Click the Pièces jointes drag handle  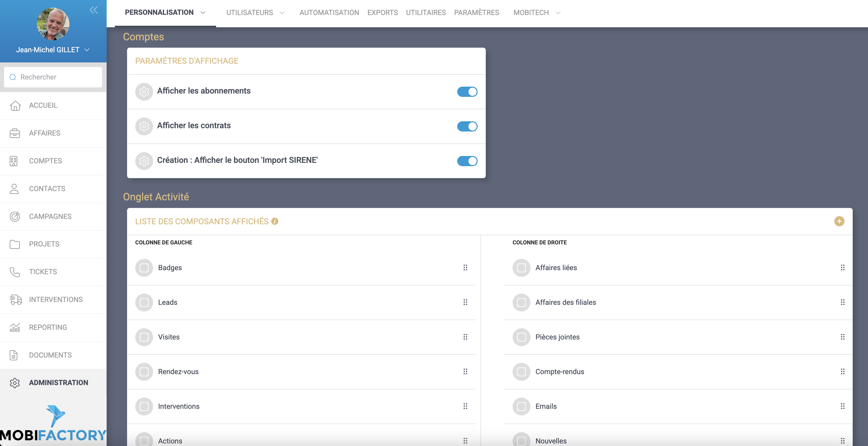842,337
